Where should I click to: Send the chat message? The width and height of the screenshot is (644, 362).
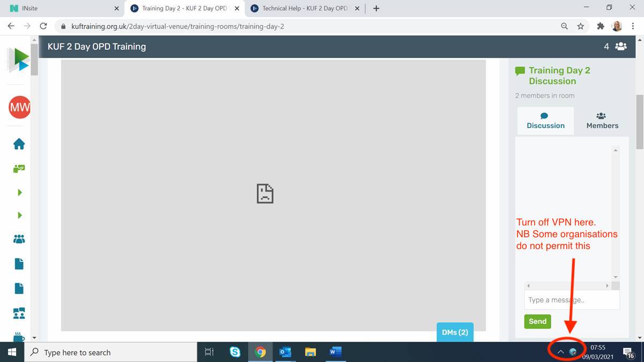537,321
